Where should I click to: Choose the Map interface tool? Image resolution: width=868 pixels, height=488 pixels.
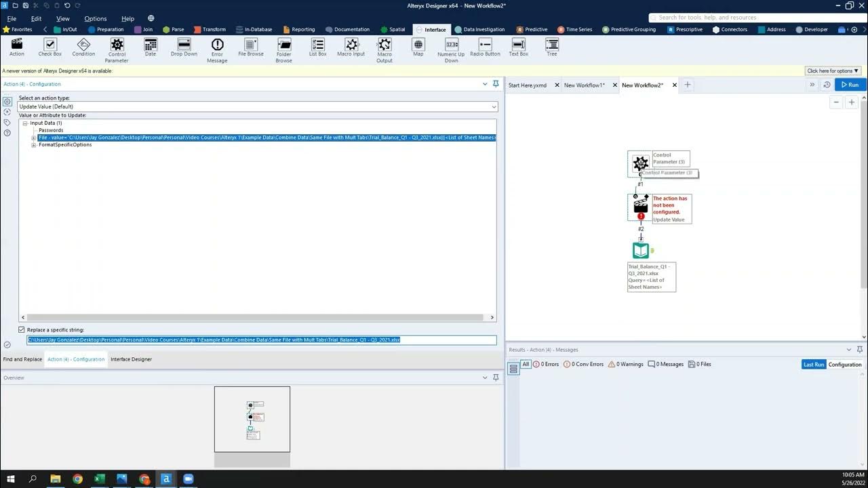click(x=418, y=46)
